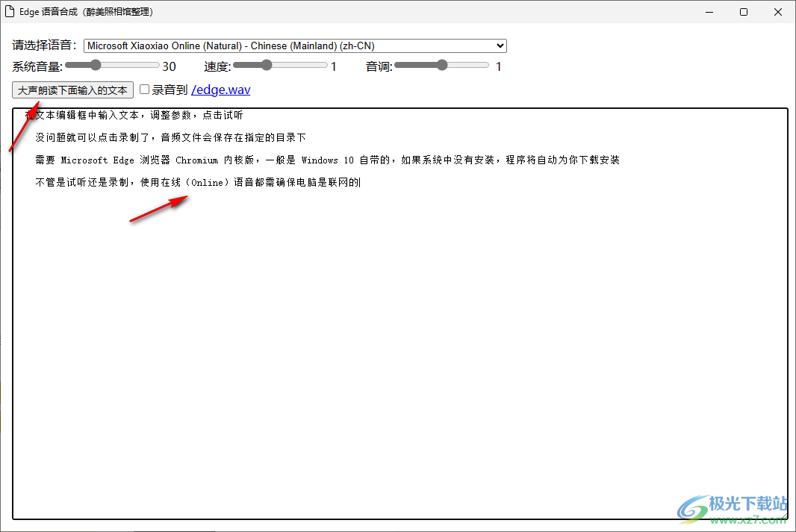
Task: Click the pitch value showing 1
Action: pyautogui.click(x=497, y=66)
